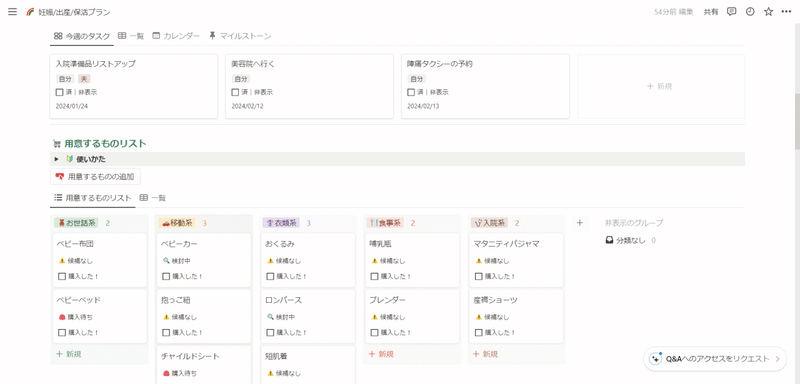Expand the 使いかた toggle triangle
The height and width of the screenshot is (384, 800).
(x=57, y=159)
